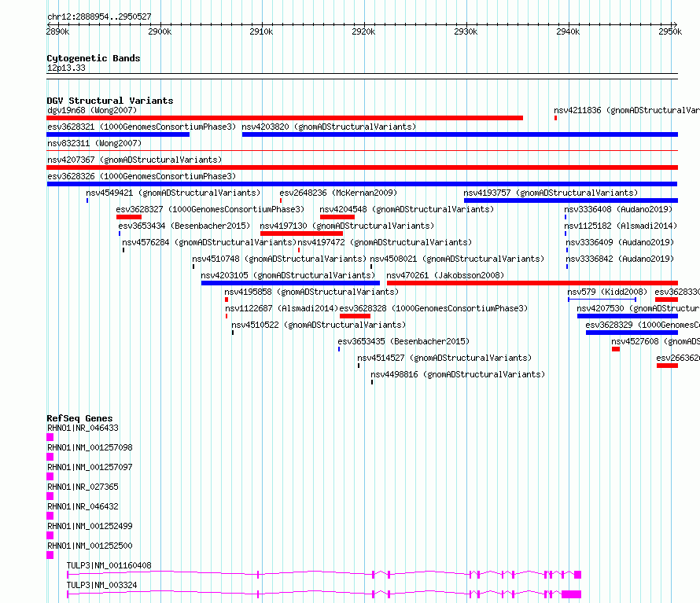The image size is (700, 603).
Task: Click esv2648236 (McKernan2009) label
Action: (338, 193)
